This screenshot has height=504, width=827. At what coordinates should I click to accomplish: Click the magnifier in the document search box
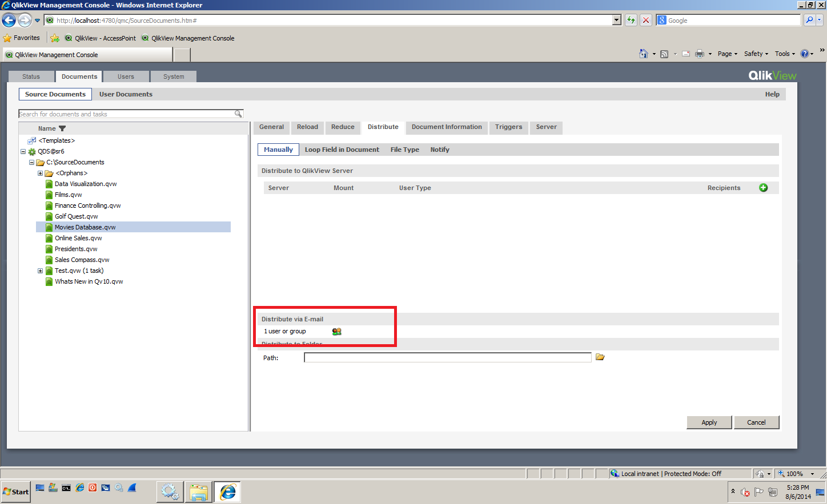point(238,114)
